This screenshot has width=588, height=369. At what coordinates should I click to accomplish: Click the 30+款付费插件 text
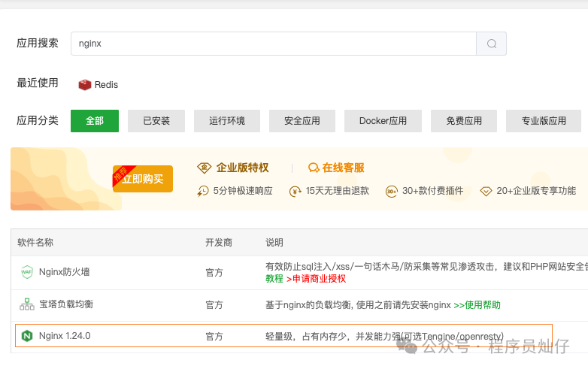pyautogui.click(x=433, y=191)
